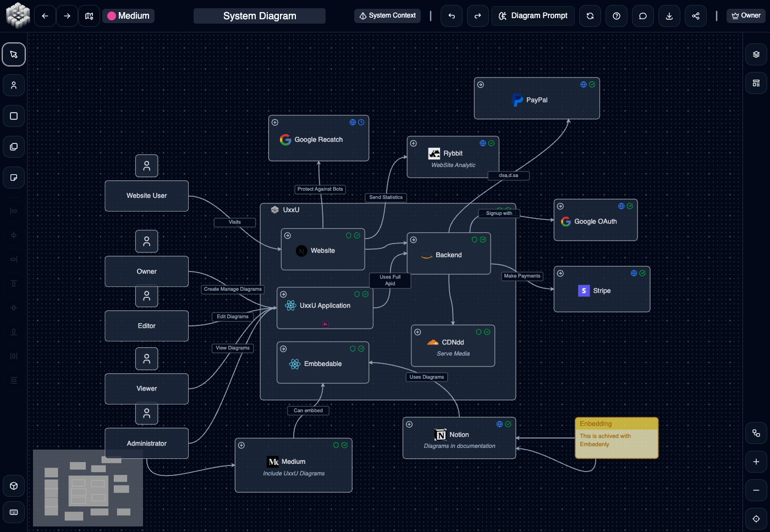Expand the PayPal node arrow icon

tap(481, 85)
